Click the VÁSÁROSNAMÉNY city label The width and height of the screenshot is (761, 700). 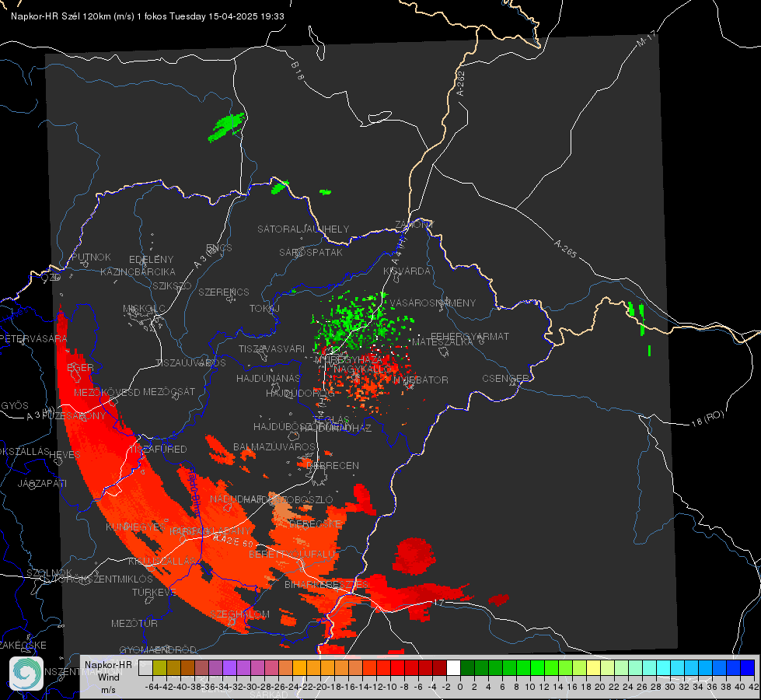[x=433, y=303]
